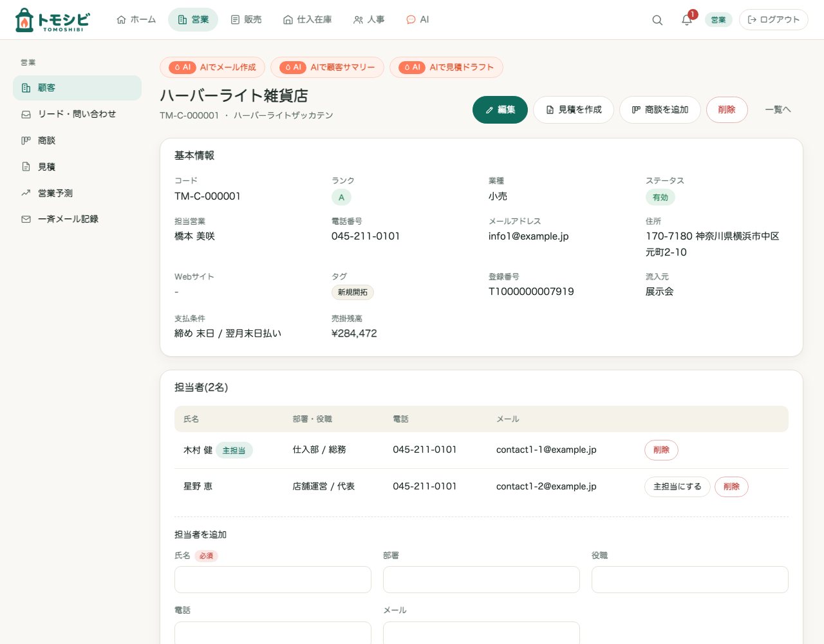
Task: Focus the 役職 input field
Action: (x=690, y=580)
